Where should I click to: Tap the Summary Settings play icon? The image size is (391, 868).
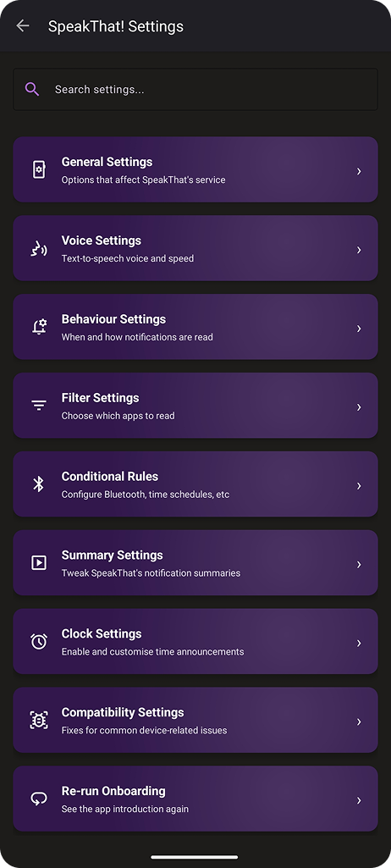pos(39,563)
